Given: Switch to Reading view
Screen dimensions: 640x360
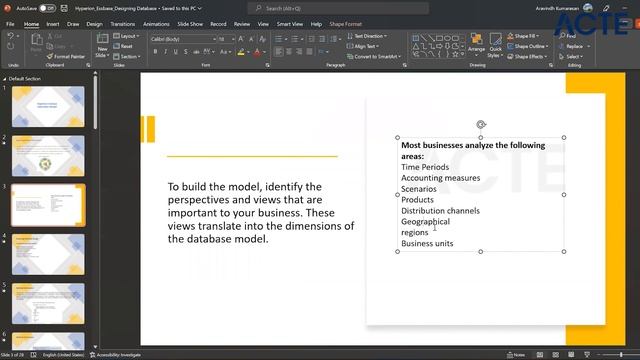Looking at the screenshot, I should [571, 355].
